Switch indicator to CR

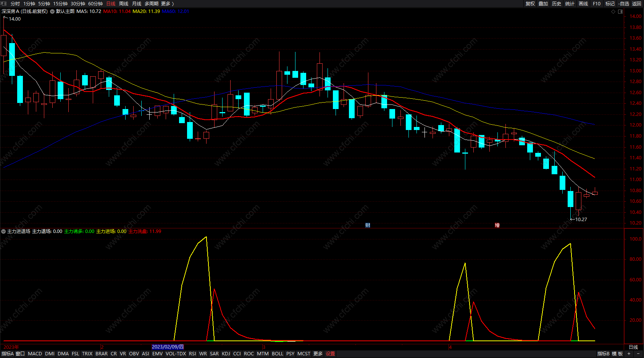tap(114, 354)
